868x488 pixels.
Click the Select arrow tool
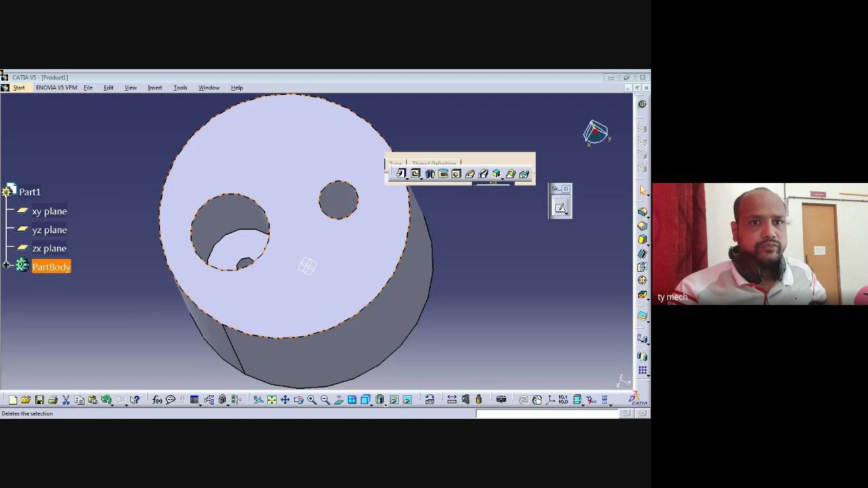point(642,190)
